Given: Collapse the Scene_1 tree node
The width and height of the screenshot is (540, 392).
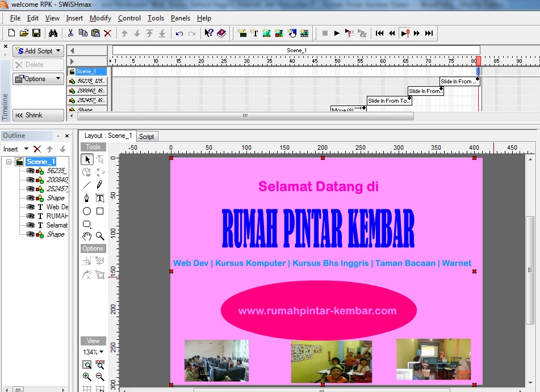Looking at the screenshot, I should 9,162.
